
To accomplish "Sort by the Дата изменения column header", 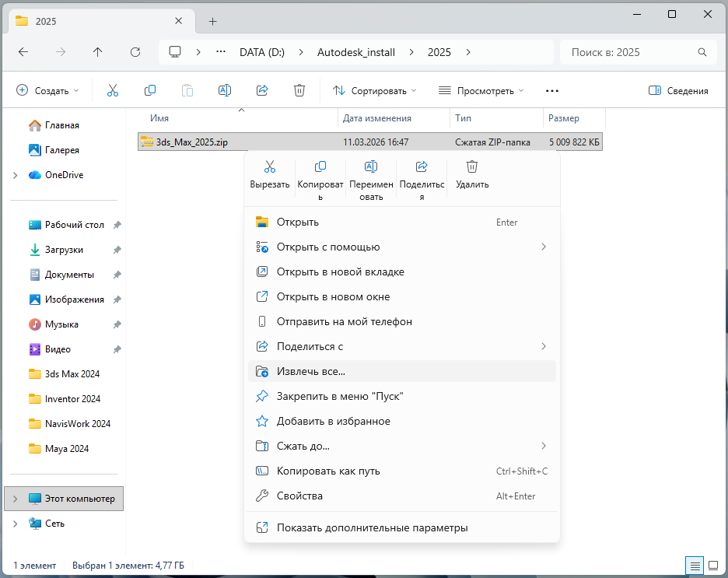I will click(x=394, y=118).
